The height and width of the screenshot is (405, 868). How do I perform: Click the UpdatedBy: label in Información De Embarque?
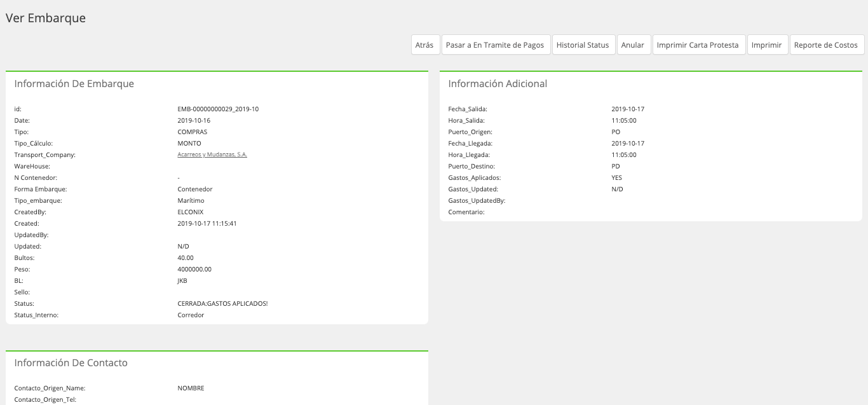(31, 235)
